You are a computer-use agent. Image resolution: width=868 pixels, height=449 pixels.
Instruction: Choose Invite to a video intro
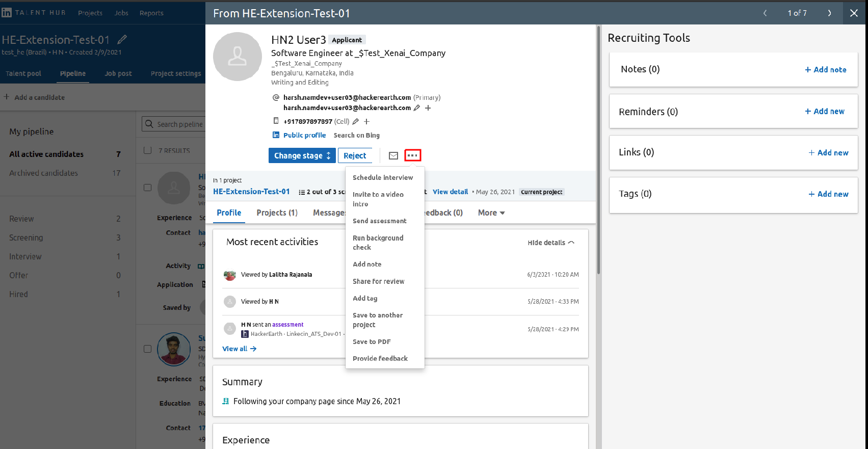[x=378, y=199]
